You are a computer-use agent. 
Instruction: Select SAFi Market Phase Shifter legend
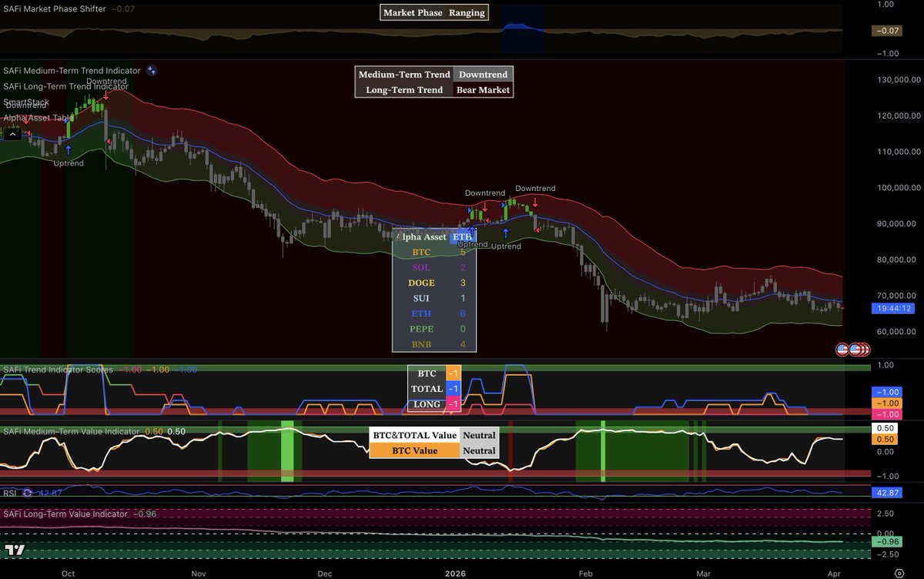coord(54,9)
